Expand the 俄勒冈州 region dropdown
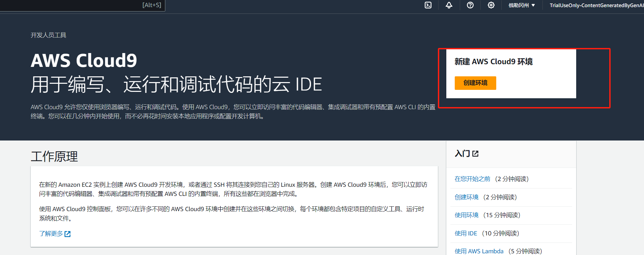The image size is (644, 255). click(522, 5)
